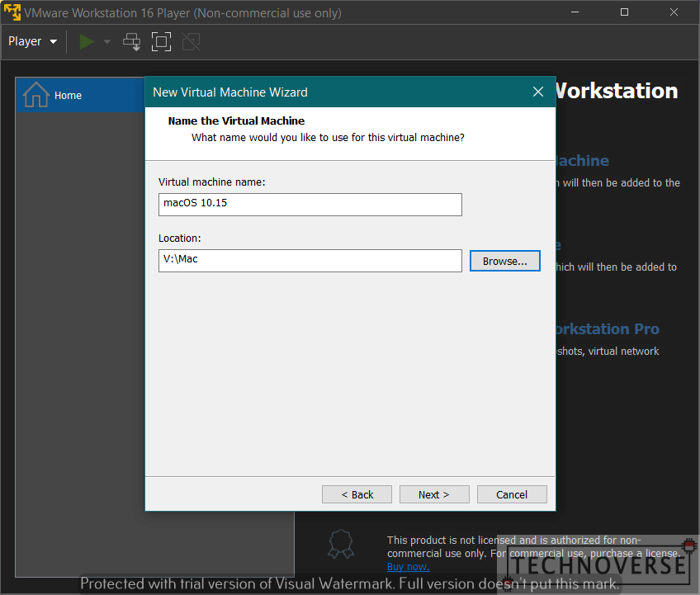This screenshot has height=595, width=700.
Task: Close the VMware Workstation Player window
Action: coord(674,12)
